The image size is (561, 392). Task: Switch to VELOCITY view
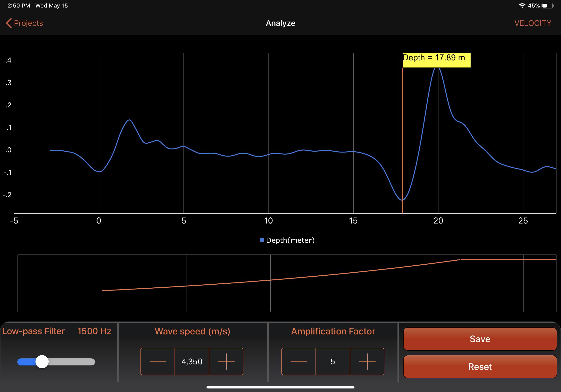click(533, 23)
